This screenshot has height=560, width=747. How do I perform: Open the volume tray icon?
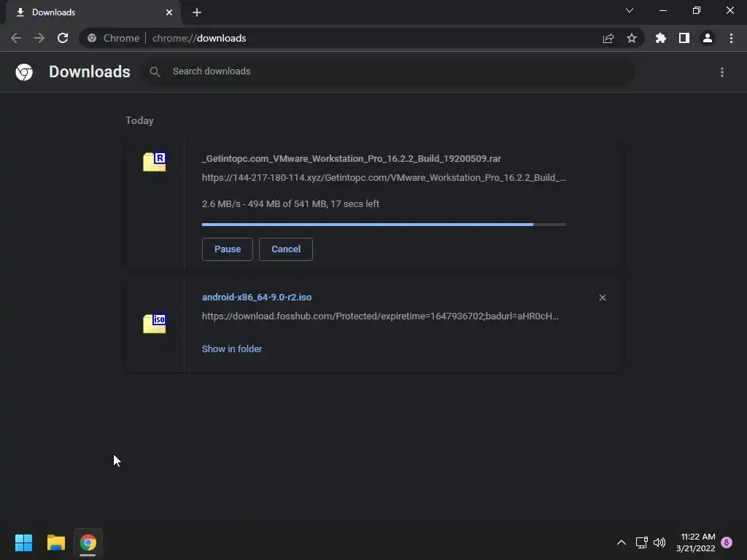pos(659,542)
